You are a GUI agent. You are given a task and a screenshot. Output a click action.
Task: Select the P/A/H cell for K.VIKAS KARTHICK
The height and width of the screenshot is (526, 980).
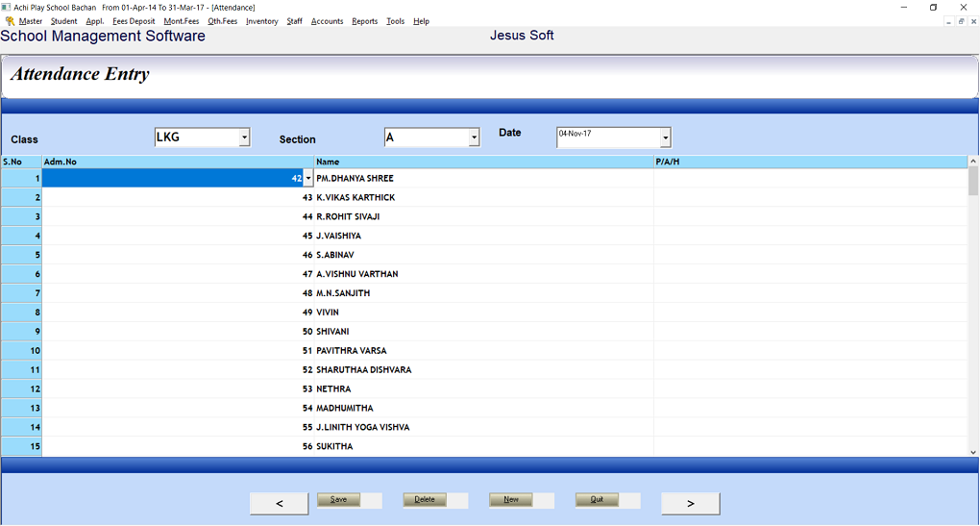(809, 198)
